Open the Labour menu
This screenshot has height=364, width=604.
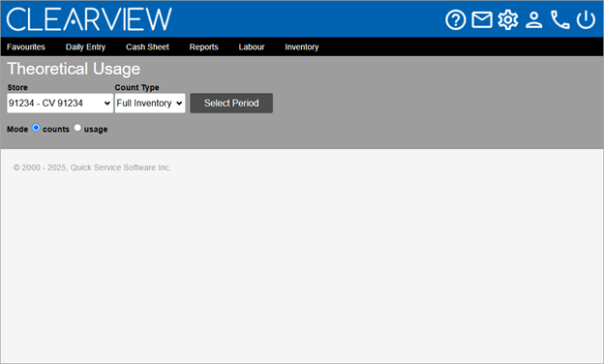pyautogui.click(x=252, y=47)
